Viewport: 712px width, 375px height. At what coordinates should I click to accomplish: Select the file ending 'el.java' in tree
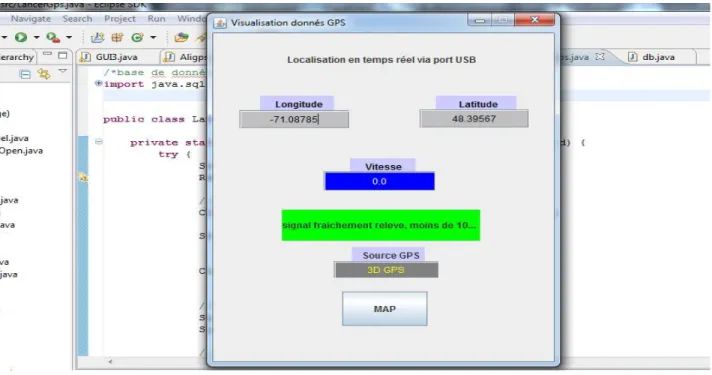tap(14, 138)
